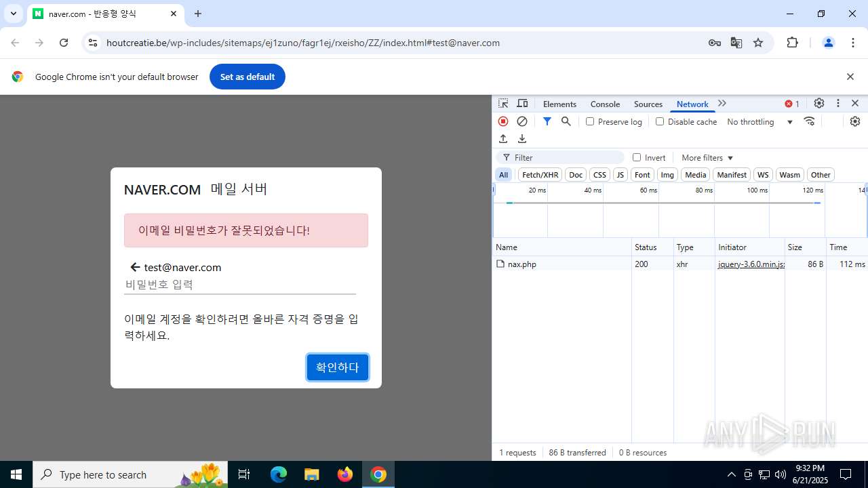Screen dimensions: 868x488
Task: Open jquery-3.6.0.min.js initiator link
Action: (751, 264)
